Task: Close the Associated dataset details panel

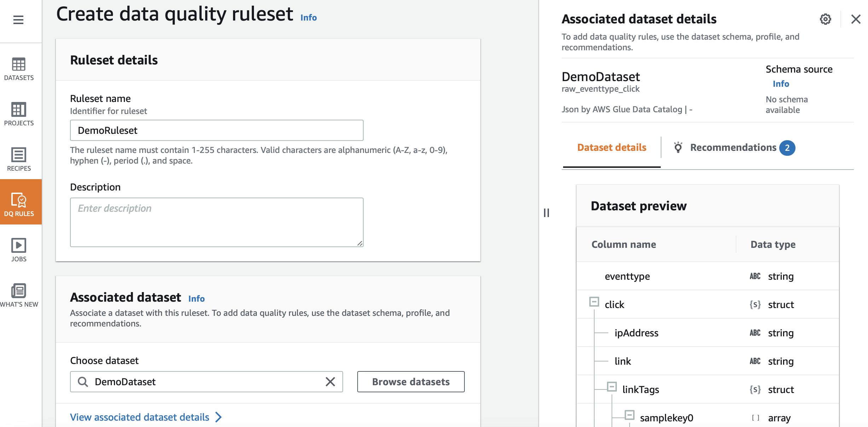Action: [x=856, y=19]
